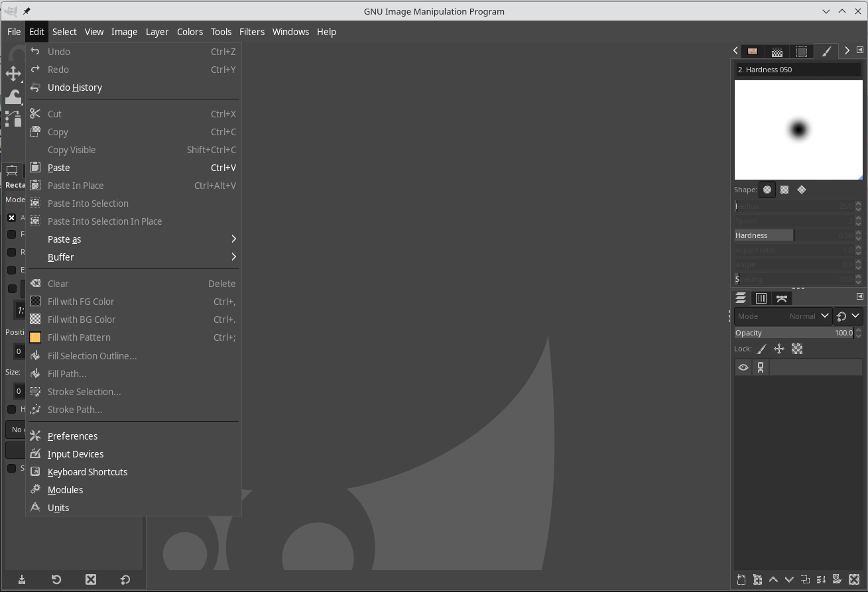Toggle the circle brush shape button
This screenshot has height=592, width=868.
(767, 190)
